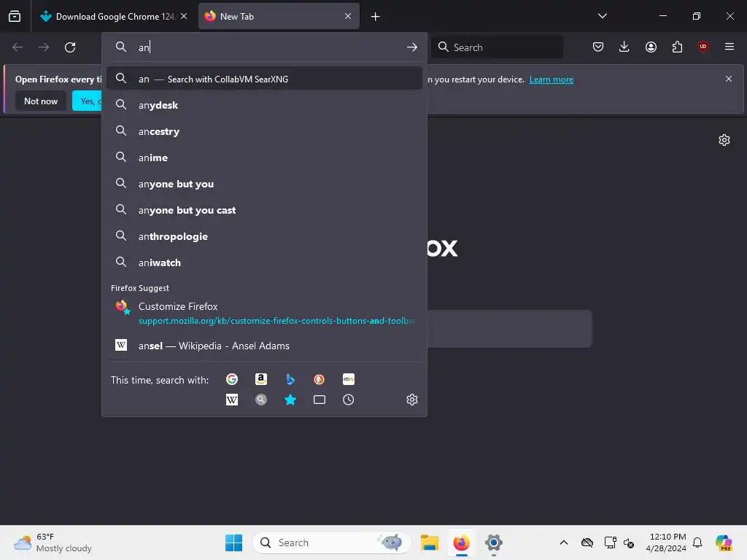Dismiss the Open Firefox notification bar
This screenshot has height=560, width=747.
[729, 79]
